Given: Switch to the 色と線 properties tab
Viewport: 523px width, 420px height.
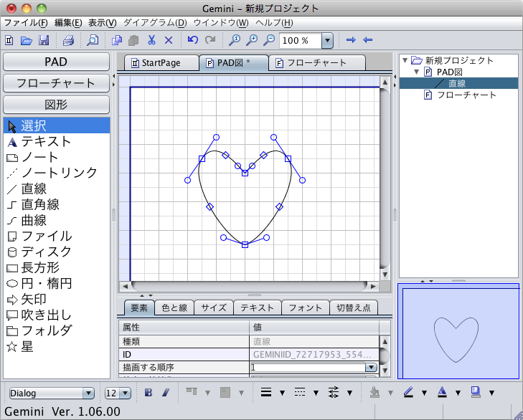Looking at the screenshot, I should 174,307.
